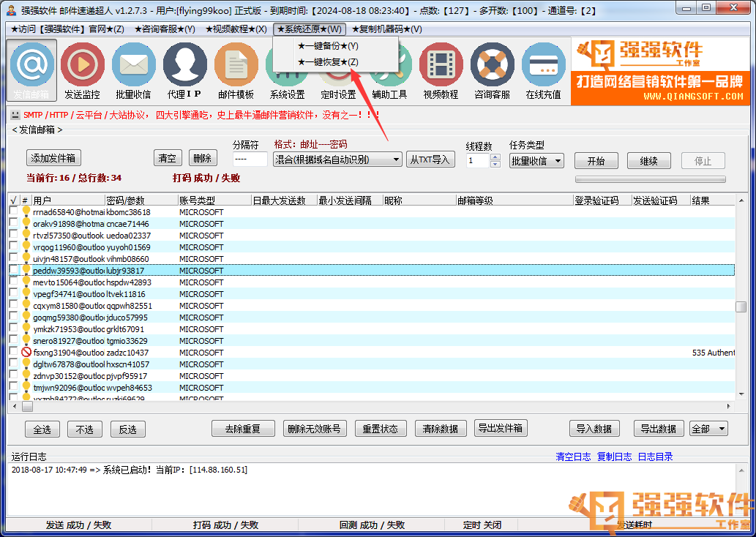Image resolution: width=756 pixels, height=537 pixels.
Task: Open the 发送监控 send monitor
Action: click(x=83, y=71)
